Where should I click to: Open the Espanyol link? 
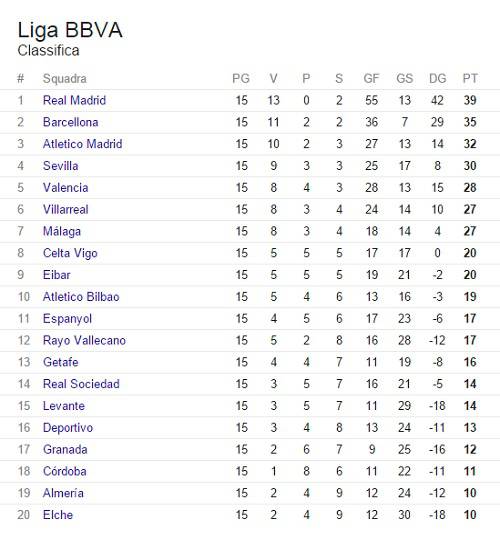pyautogui.click(x=67, y=319)
